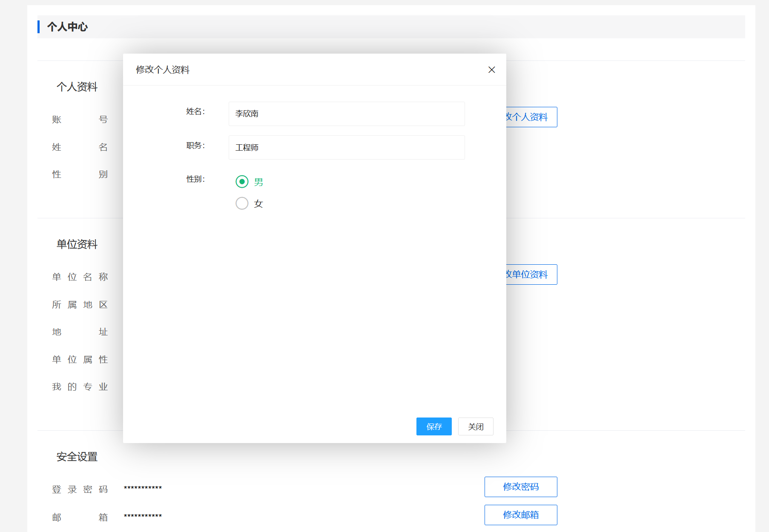Click the 性别 field label in the dialog
The image size is (769, 532).
click(195, 179)
